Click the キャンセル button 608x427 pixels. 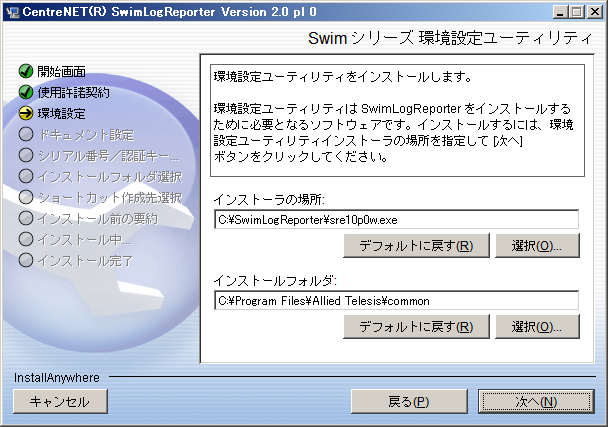pyautogui.click(x=60, y=402)
